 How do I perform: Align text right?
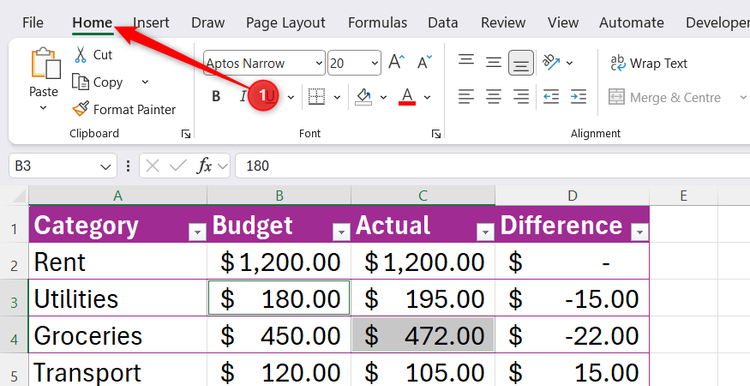(521, 97)
